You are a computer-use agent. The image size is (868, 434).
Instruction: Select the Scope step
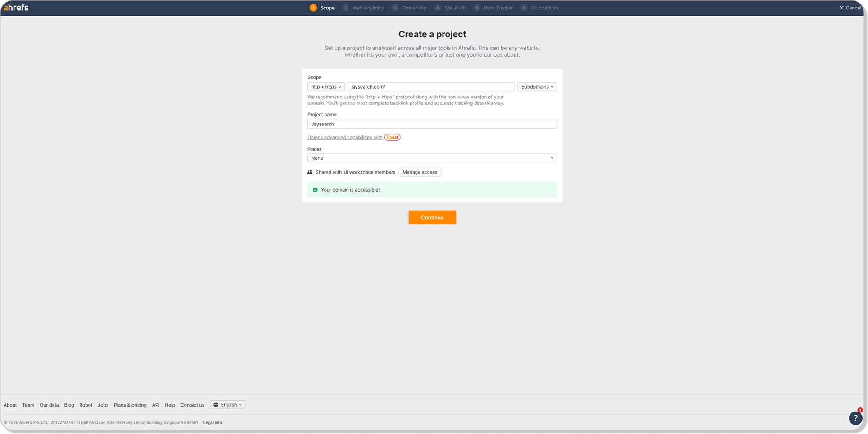coord(322,8)
